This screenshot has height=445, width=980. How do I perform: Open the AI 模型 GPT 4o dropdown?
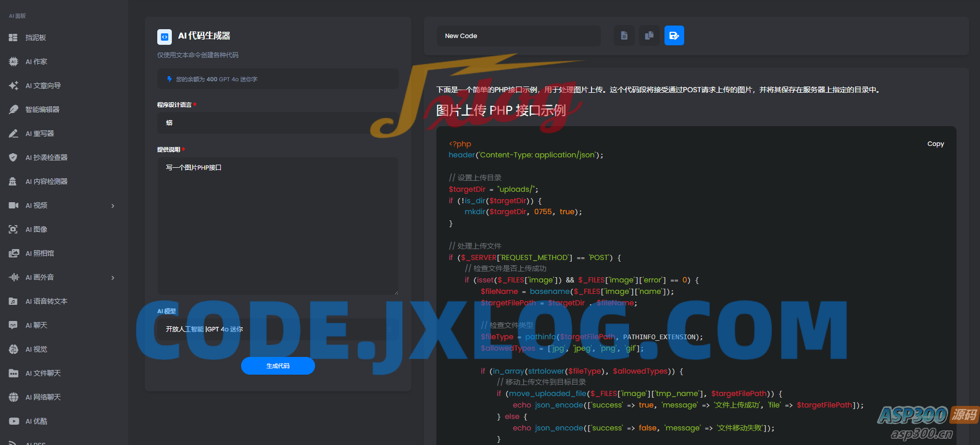(278, 329)
